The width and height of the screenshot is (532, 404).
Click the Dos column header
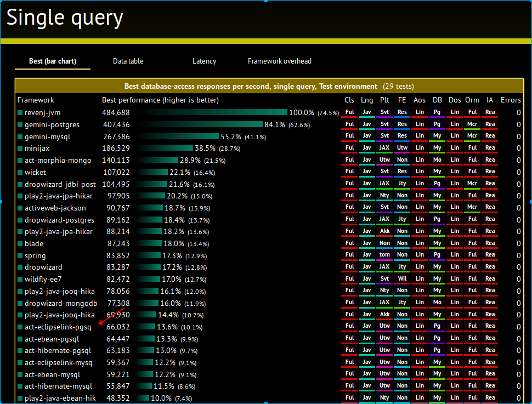(x=455, y=100)
